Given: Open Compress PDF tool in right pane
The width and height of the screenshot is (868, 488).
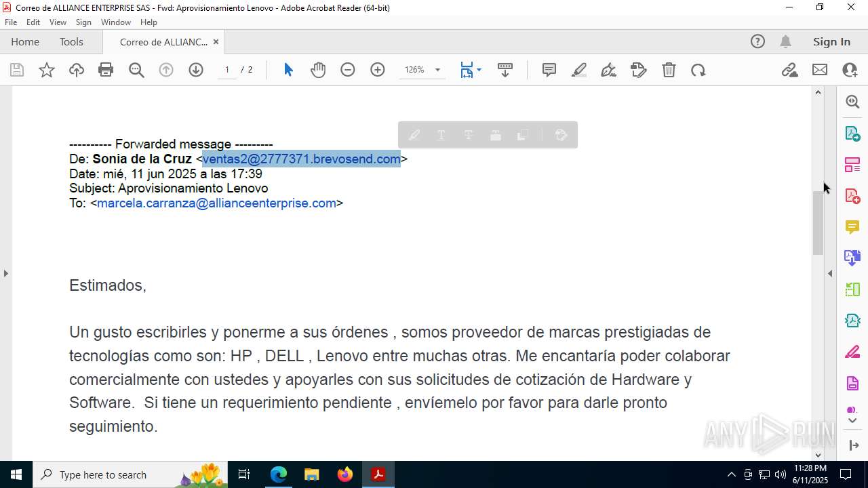Looking at the screenshot, I should point(852,321).
